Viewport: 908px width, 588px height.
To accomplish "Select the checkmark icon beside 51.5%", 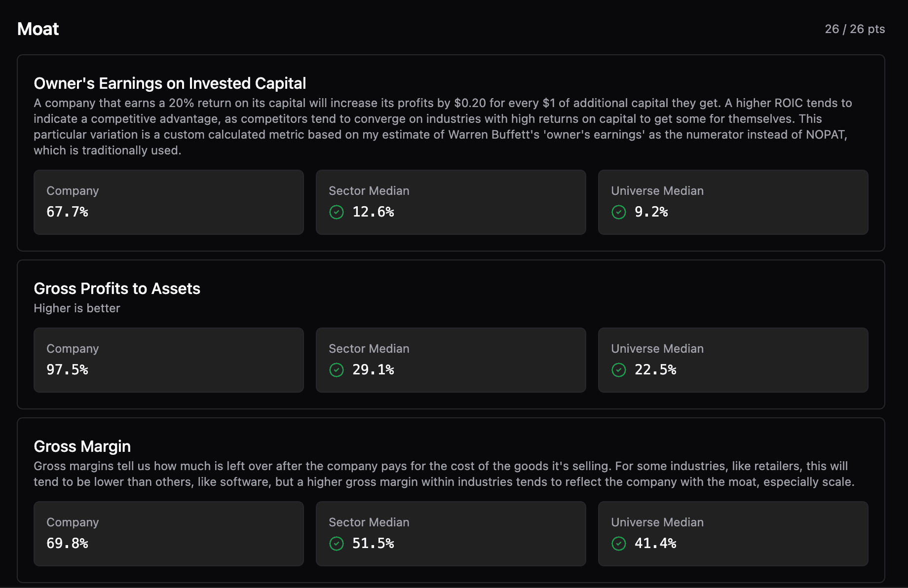I will [337, 544].
